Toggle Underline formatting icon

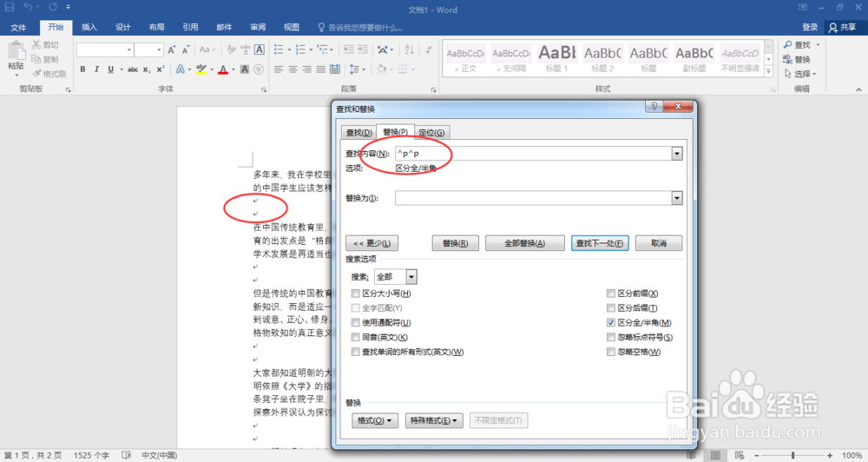tap(111, 69)
